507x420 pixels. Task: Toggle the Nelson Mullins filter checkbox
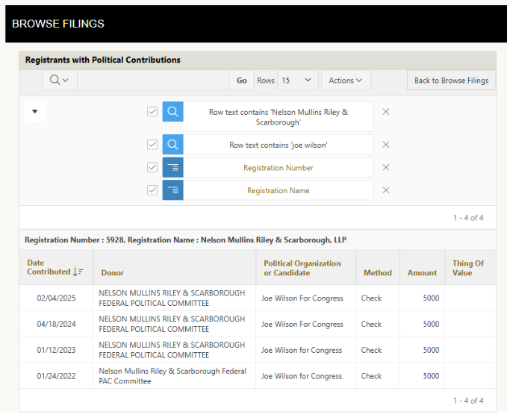click(x=152, y=112)
